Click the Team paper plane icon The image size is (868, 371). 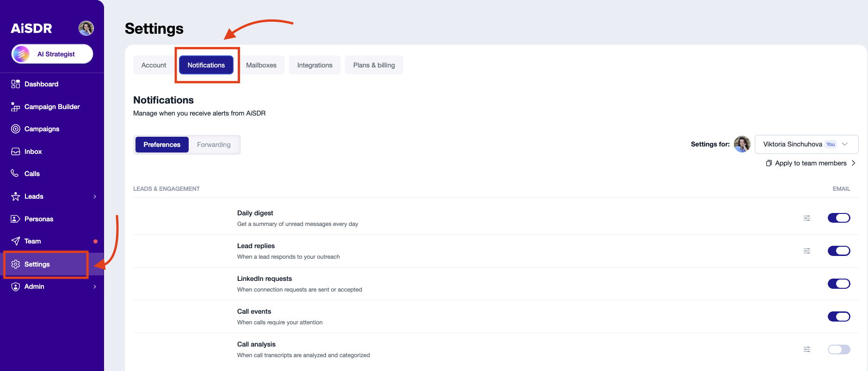coord(16,241)
